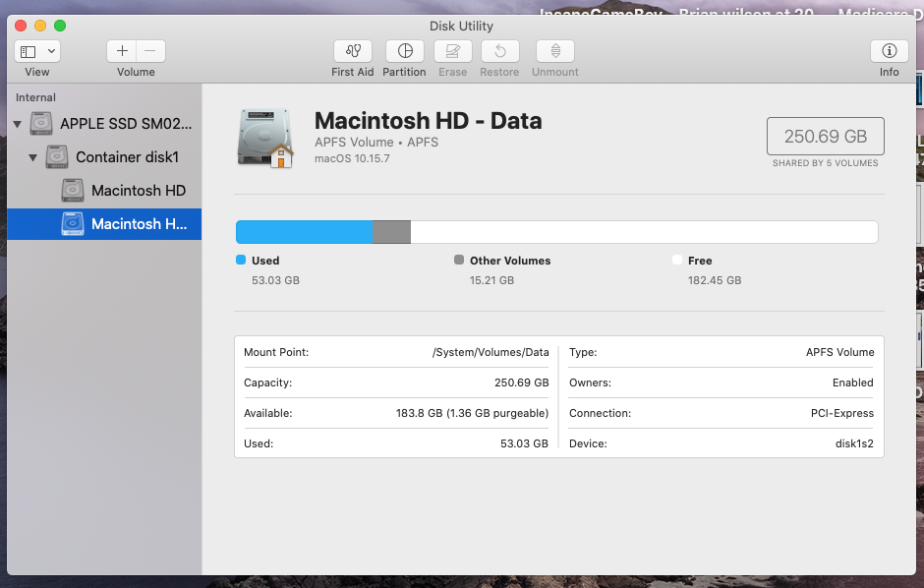Click the SHARED BY 5 VOLUMES label

825,163
